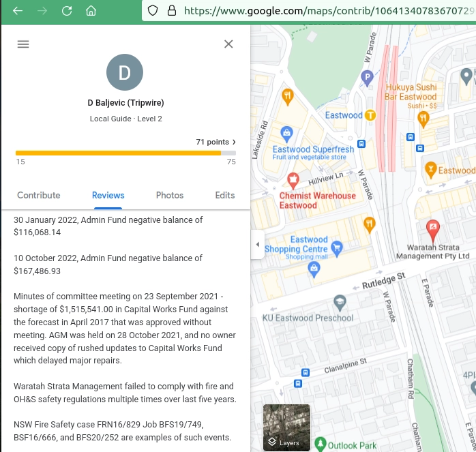The image size is (476, 452).
Task: Click the Waratah Strata Management Pty Ltd label
Action: [x=433, y=252]
